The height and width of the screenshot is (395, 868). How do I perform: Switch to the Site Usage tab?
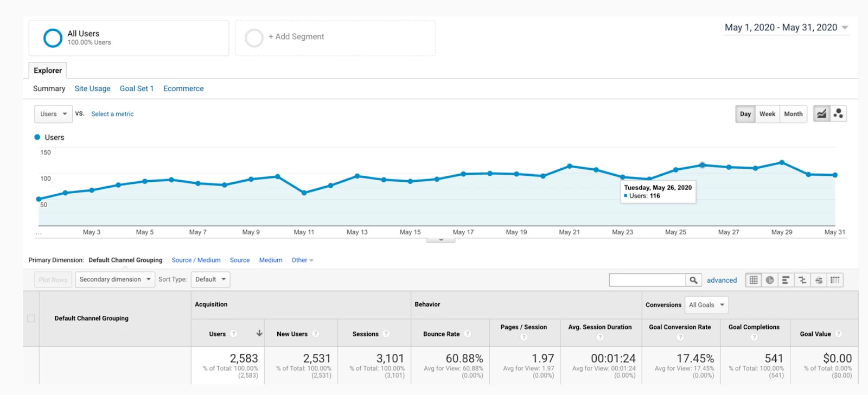click(92, 88)
